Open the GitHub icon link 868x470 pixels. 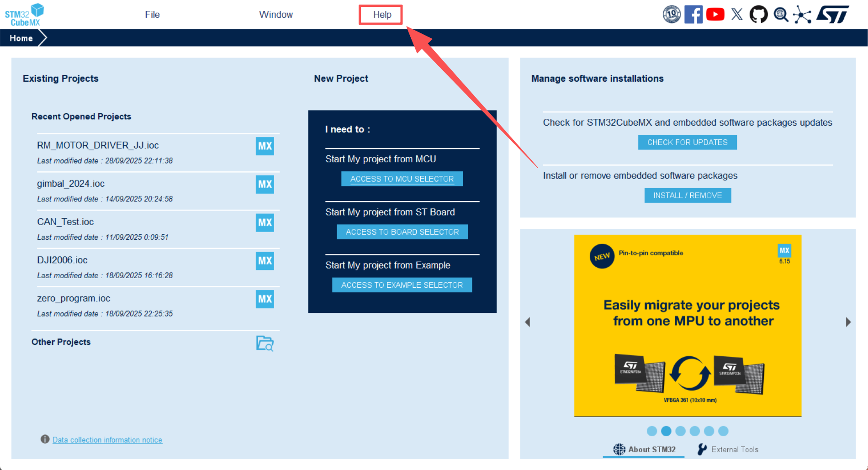tap(758, 15)
